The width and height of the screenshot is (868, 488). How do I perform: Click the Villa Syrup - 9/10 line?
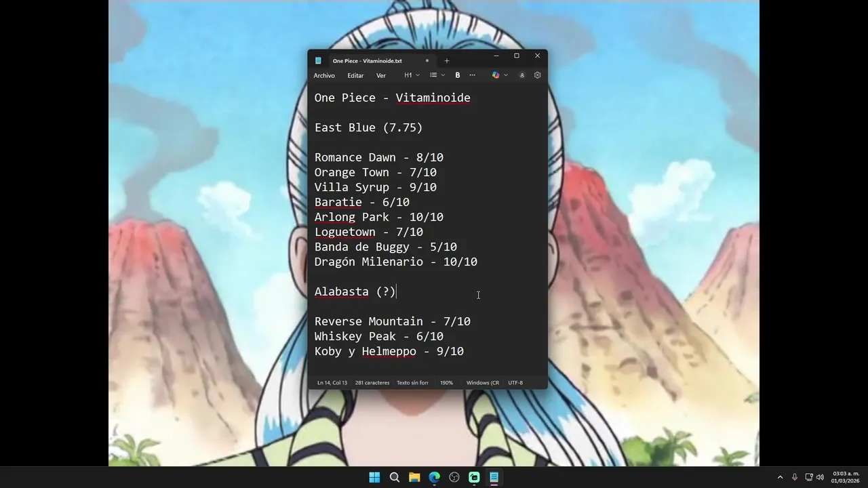click(x=376, y=187)
